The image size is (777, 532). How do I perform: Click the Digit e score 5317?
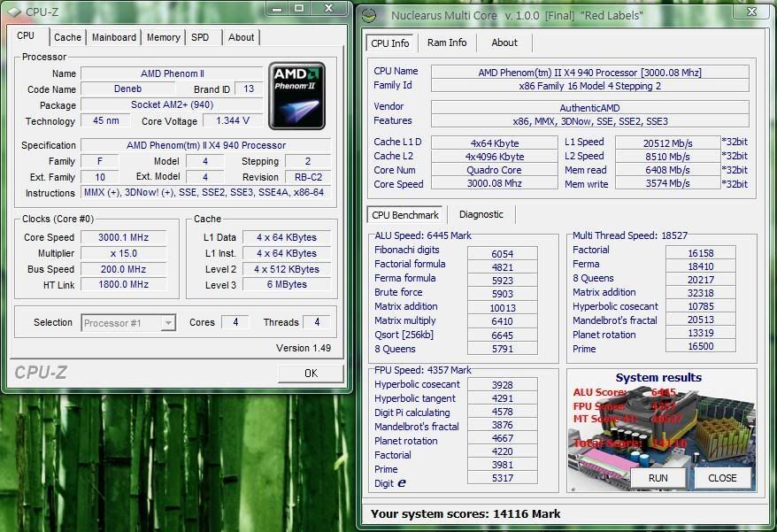tap(503, 478)
